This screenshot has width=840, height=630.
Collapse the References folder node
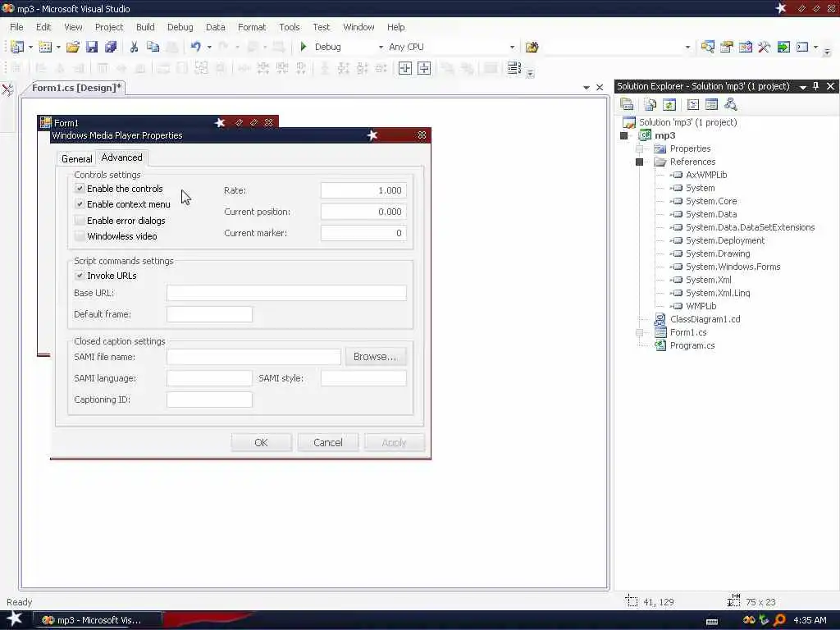[x=640, y=162]
